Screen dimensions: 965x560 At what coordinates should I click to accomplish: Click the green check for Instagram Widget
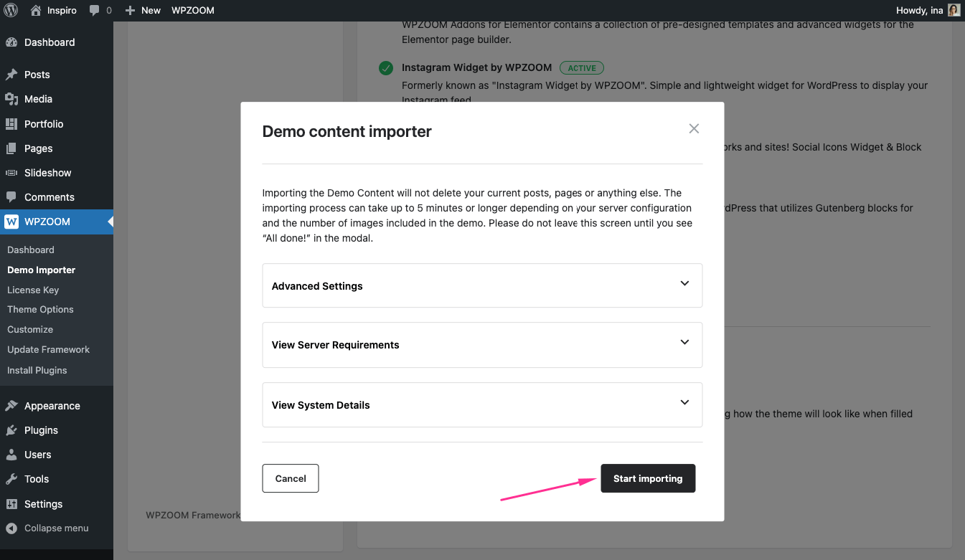[386, 68]
